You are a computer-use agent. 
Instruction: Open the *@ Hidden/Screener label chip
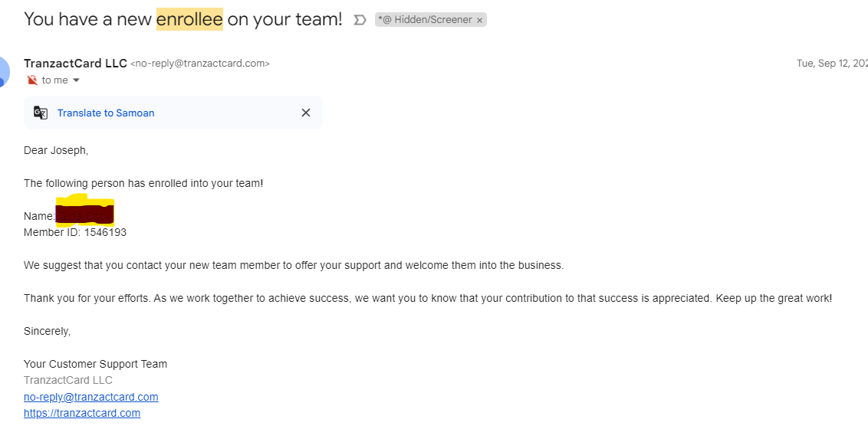(x=425, y=20)
